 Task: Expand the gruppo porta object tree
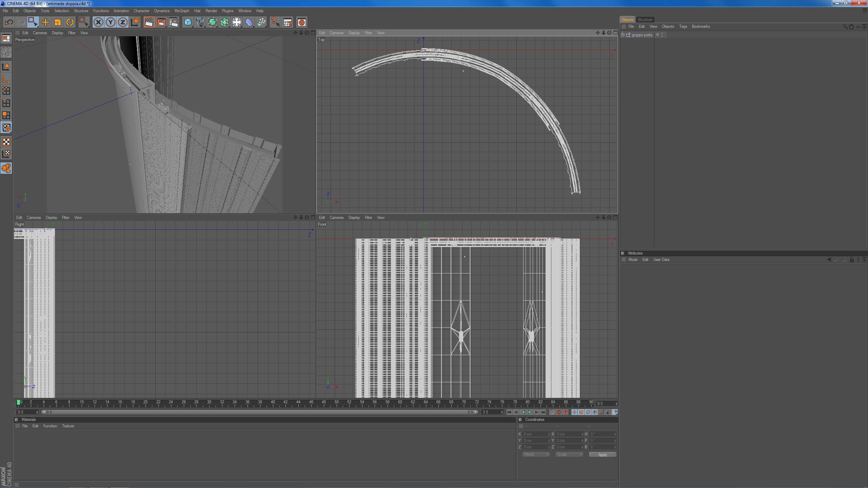click(623, 35)
